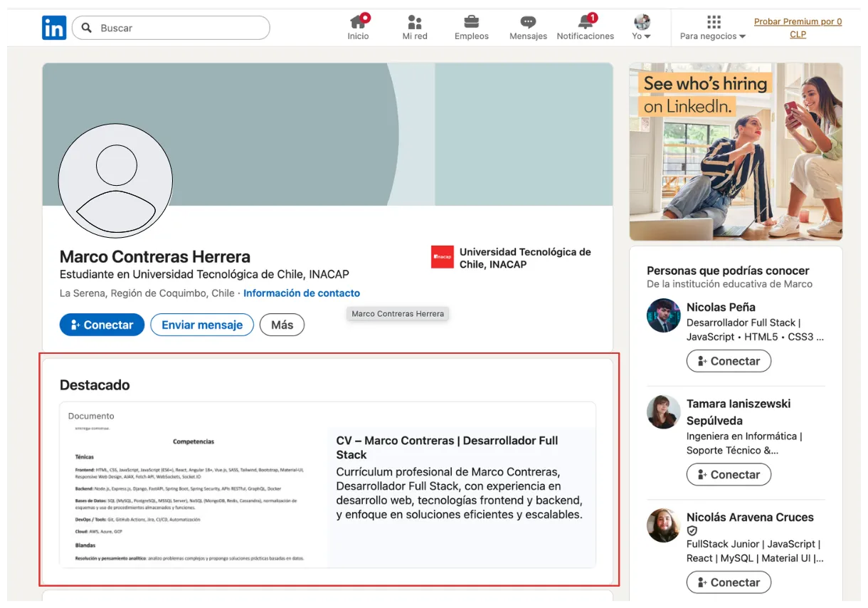Click the Enviar mensaje button

[202, 325]
